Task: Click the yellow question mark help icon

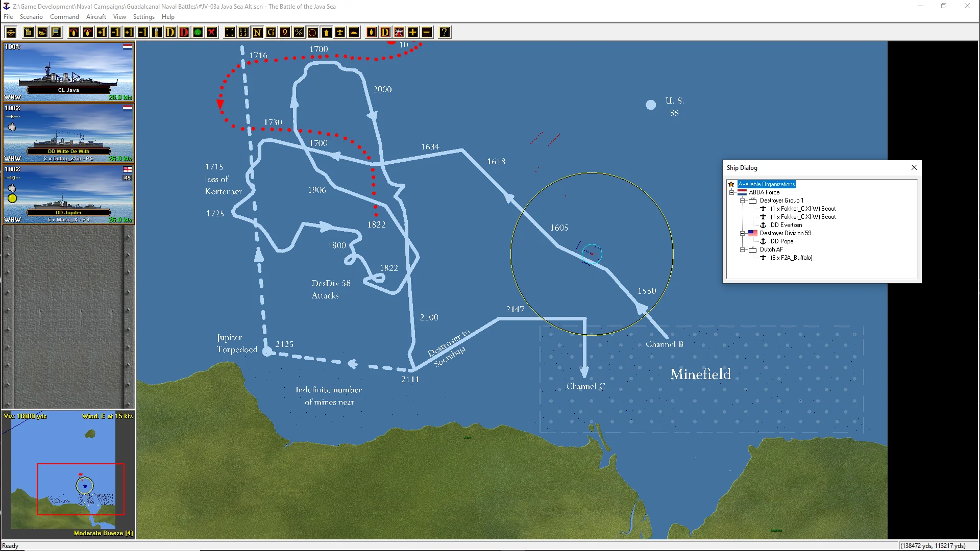Action: (x=445, y=32)
